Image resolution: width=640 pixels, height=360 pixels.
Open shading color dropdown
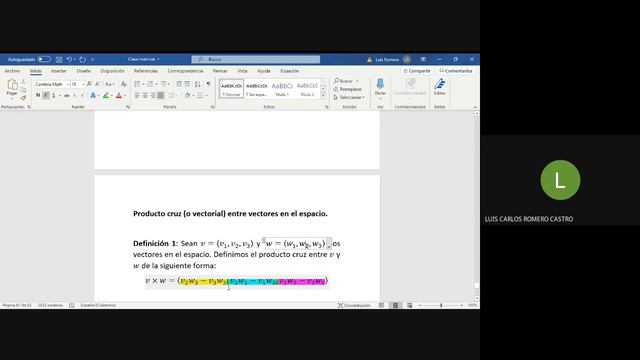(x=193, y=96)
